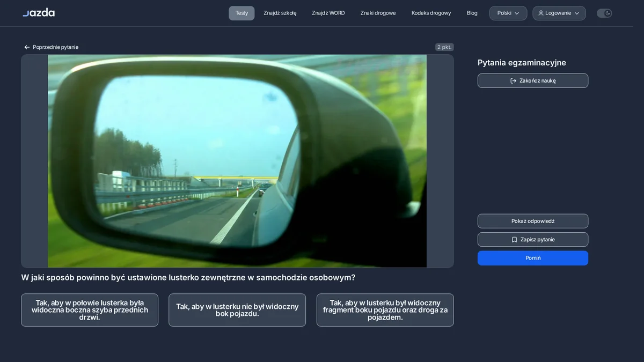Choose answer about boczna szyba przednich drzwi
The height and width of the screenshot is (362, 644).
click(x=90, y=310)
